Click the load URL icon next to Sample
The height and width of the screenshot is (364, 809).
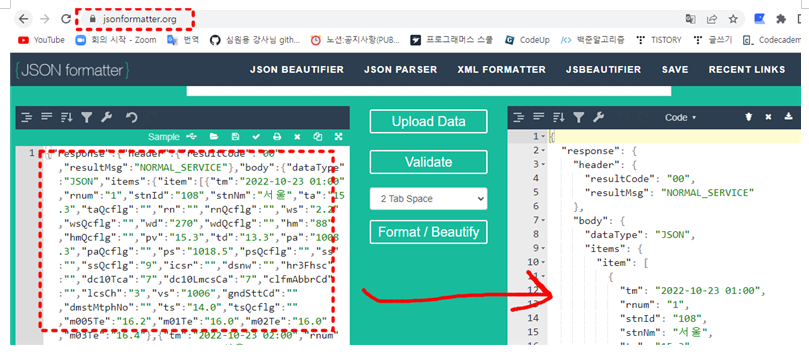[x=191, y=137]
